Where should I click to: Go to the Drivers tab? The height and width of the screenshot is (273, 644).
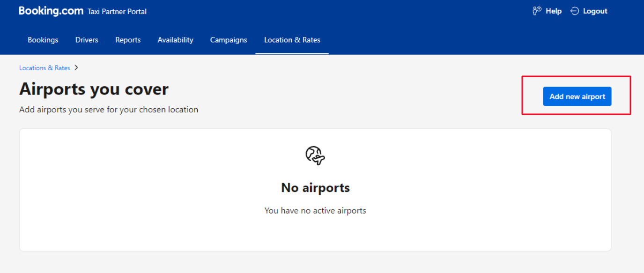pyautogui.click(x=87, y=40)
